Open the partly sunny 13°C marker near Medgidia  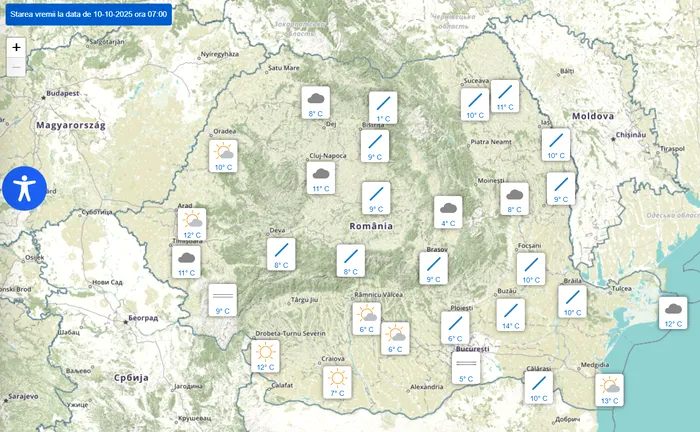pos(609,389)
